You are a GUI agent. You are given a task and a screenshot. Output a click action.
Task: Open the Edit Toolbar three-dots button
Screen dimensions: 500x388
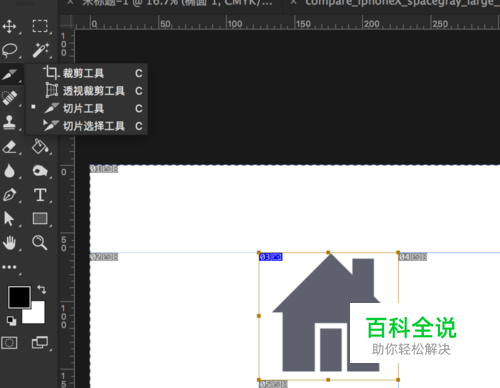[9, 267]
